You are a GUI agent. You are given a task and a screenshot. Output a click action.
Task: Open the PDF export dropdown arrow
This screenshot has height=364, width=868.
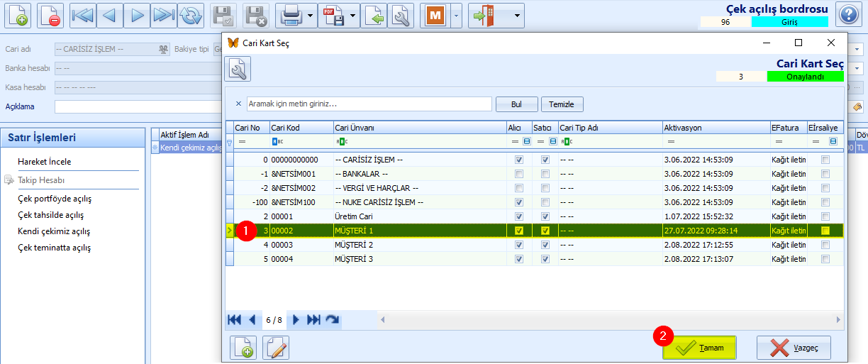(x=353, y=15)
